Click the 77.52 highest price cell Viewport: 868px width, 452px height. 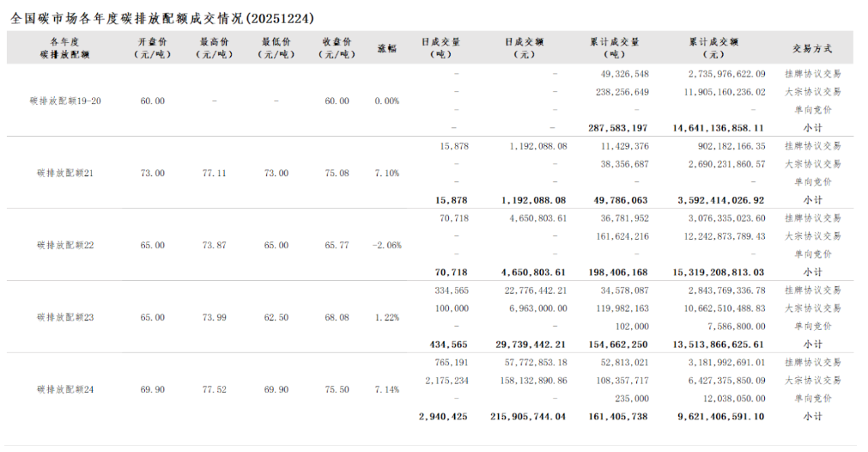pyautogui.click(x=214, y=390)
